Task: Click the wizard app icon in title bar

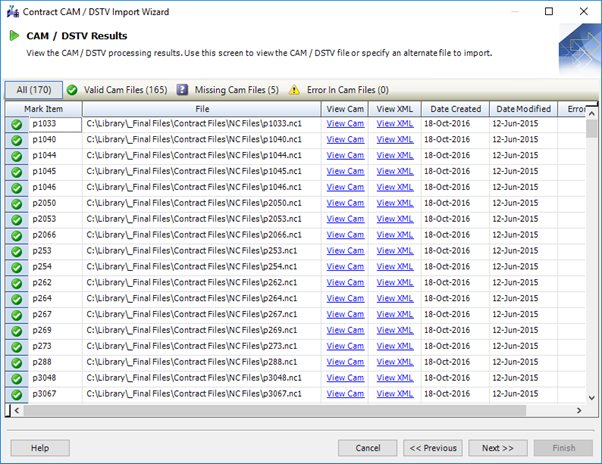Action: [12, 11]
